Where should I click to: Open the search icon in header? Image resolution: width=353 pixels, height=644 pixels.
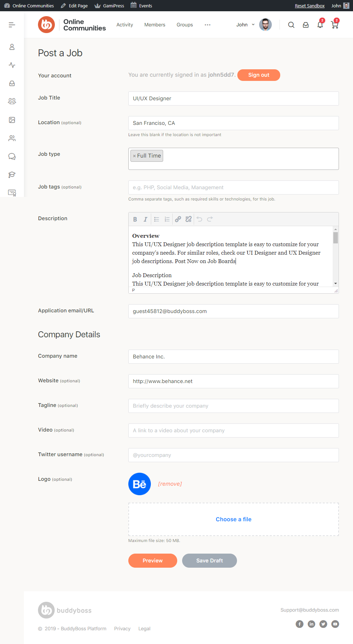pyautogui.click(x=291, y=25)
